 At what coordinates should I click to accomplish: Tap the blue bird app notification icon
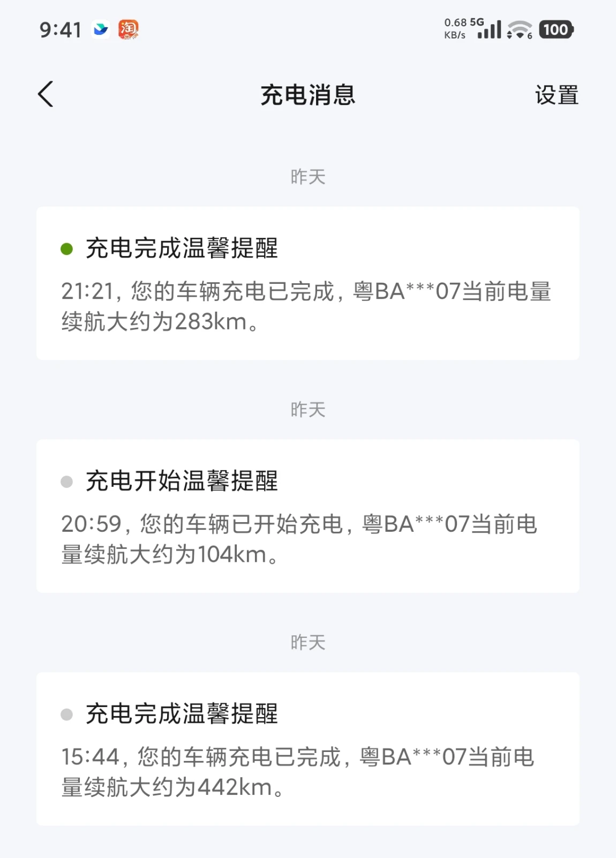click(101, 29)
